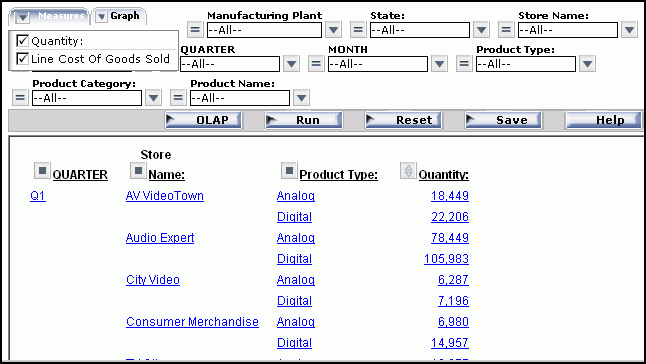The width and height of the screenshot is (646, 364).
Task: Open the Manufacturing Plant dropdown arrow
Action: (x=333, y=30)
